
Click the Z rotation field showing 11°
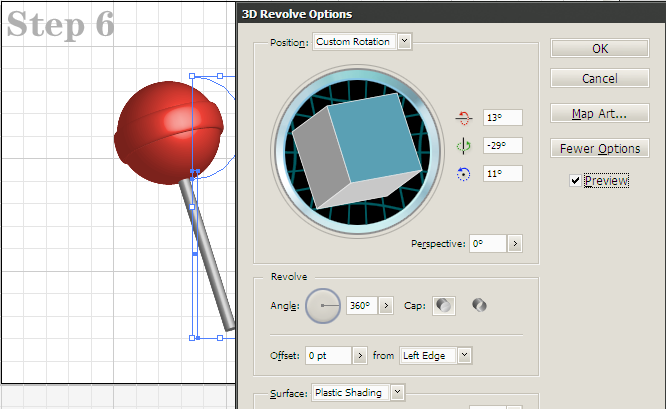(x=502, y=174)
